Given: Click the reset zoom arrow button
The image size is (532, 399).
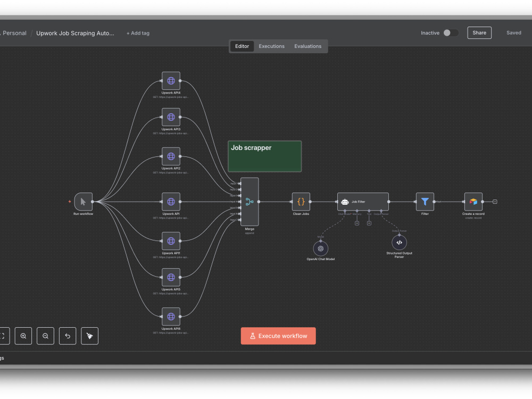Looking at the screenshot, I should 68,336.
